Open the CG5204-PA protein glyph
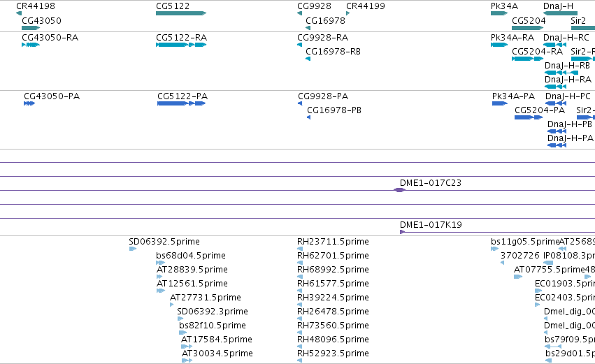Image resolution: width=595 pixels, height=364 pixels. (x=529, y=117)
